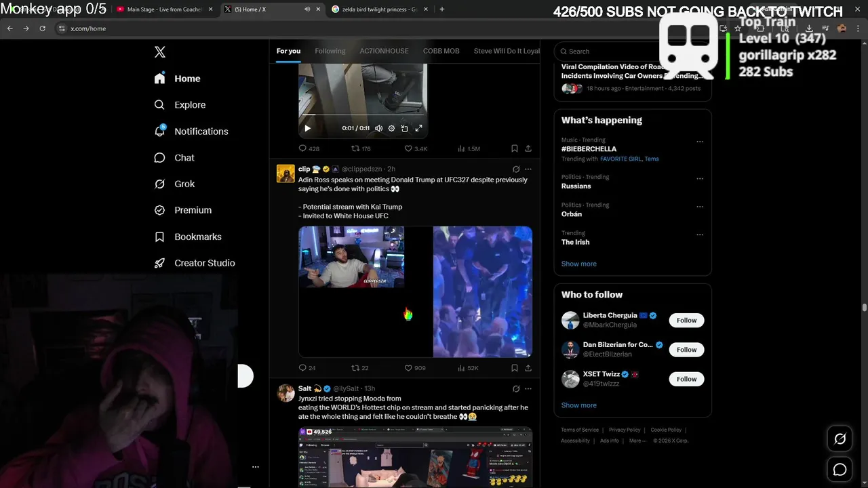Open Explore in the sidebar
The width and height of the screenshot is (868, 488).
[x=180, y=105]
